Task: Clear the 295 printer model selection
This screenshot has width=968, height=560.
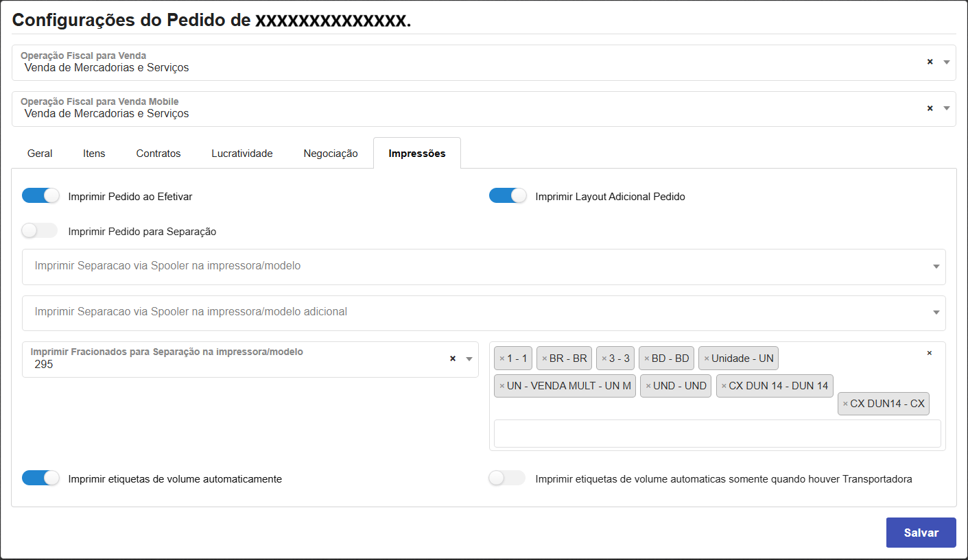Action: pos(452,358)
